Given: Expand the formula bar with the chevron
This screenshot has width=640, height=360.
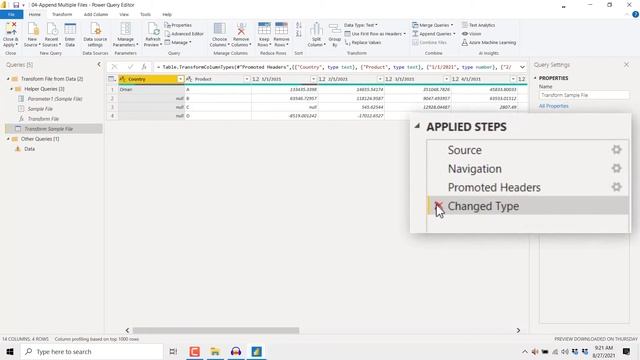Looking at the screenshot, I should tap(522, 67).
